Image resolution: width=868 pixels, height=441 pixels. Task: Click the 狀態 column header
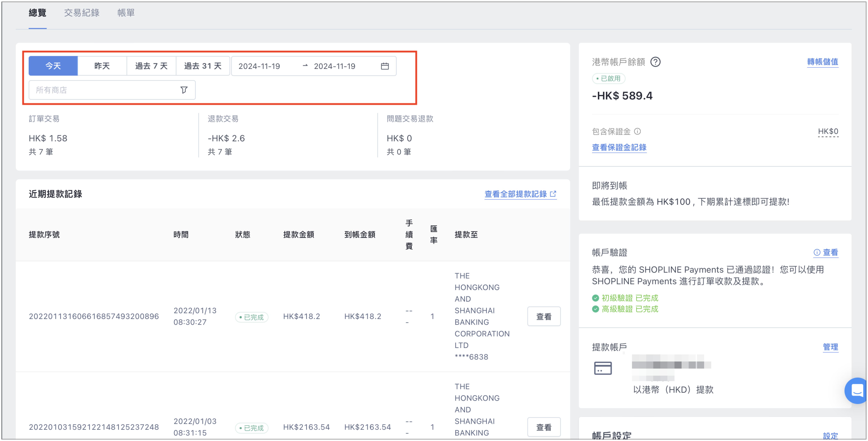[243, 235]
